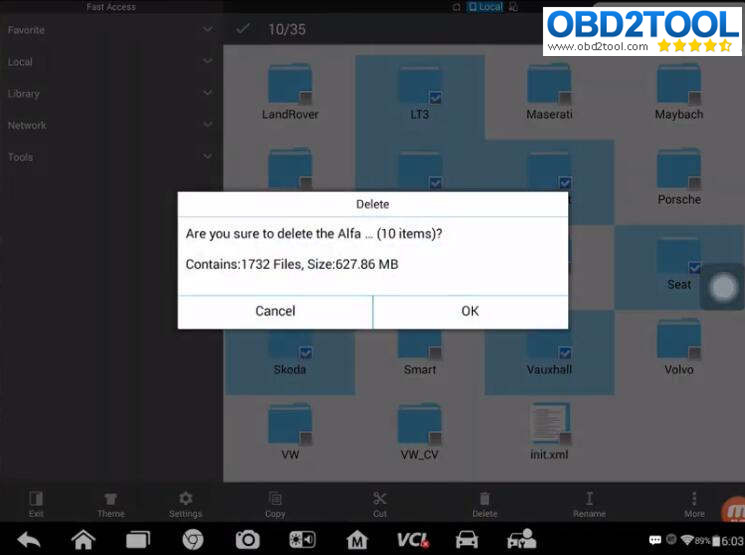Open the LT3 folder
The height and width of the screenshot is (555, 745).
pyautogui.click(x=420, y=93)
